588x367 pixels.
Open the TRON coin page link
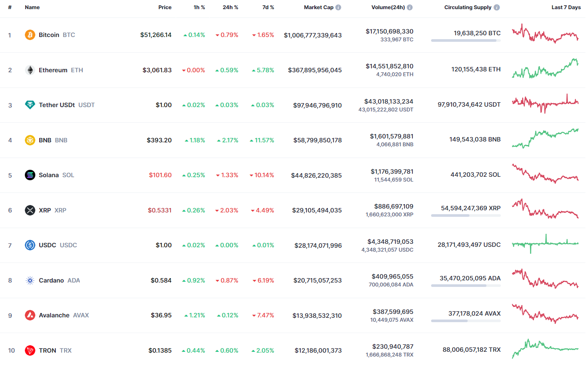pos(48,350)
